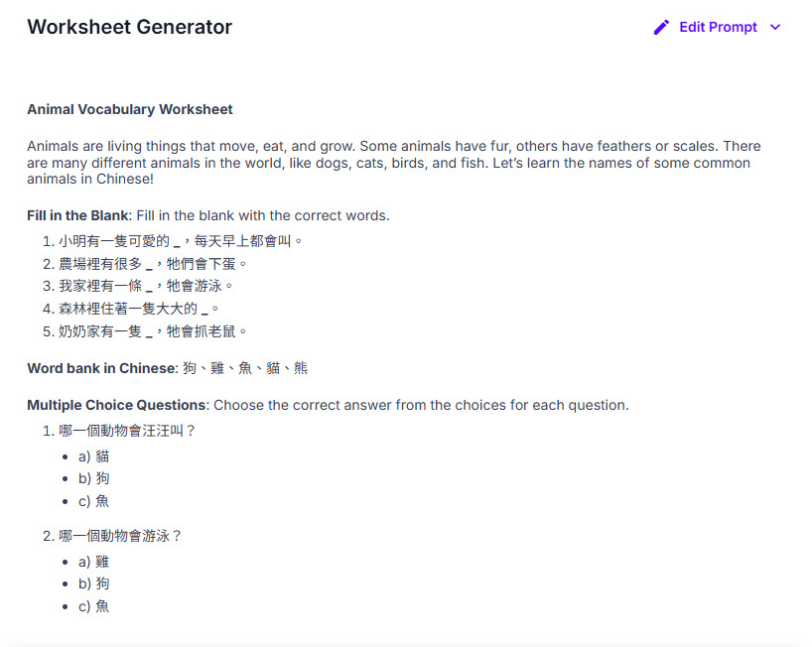
Task: Open the Edit Prompt button
Action: (717, 28)
